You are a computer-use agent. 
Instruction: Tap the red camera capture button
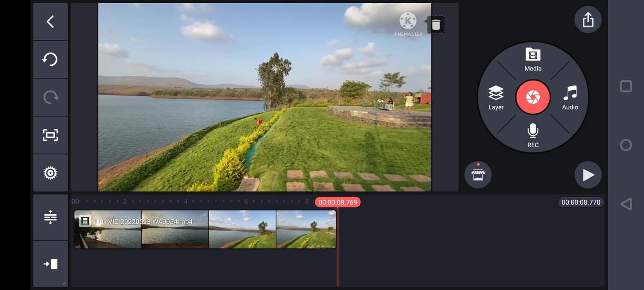pos(533,97)
